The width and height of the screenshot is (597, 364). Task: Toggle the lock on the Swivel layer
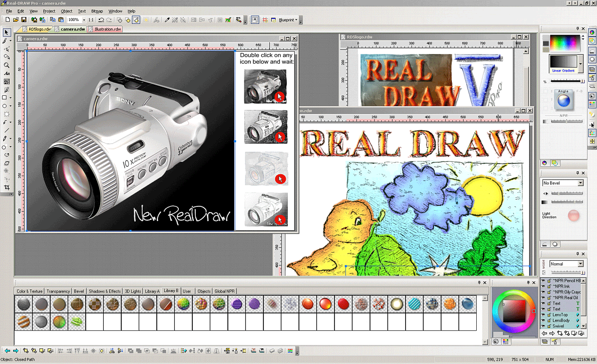pyautogui.click(x=549, y=326)
